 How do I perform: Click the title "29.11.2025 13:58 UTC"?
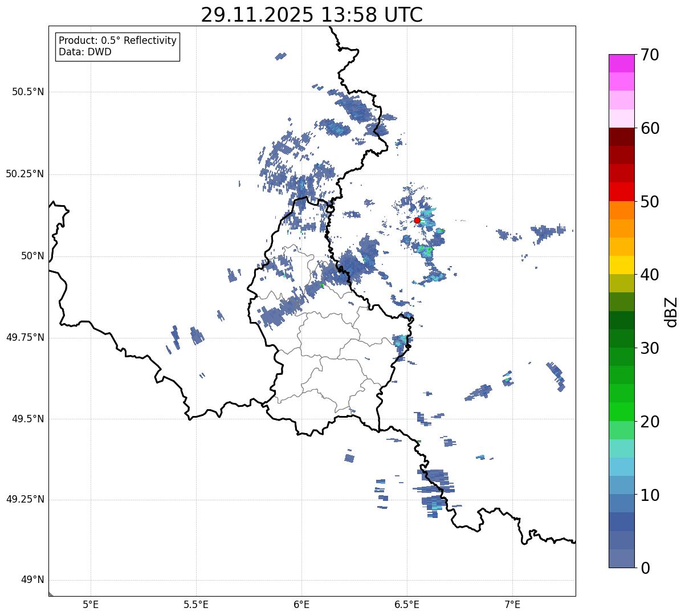(x=312, y=15)
